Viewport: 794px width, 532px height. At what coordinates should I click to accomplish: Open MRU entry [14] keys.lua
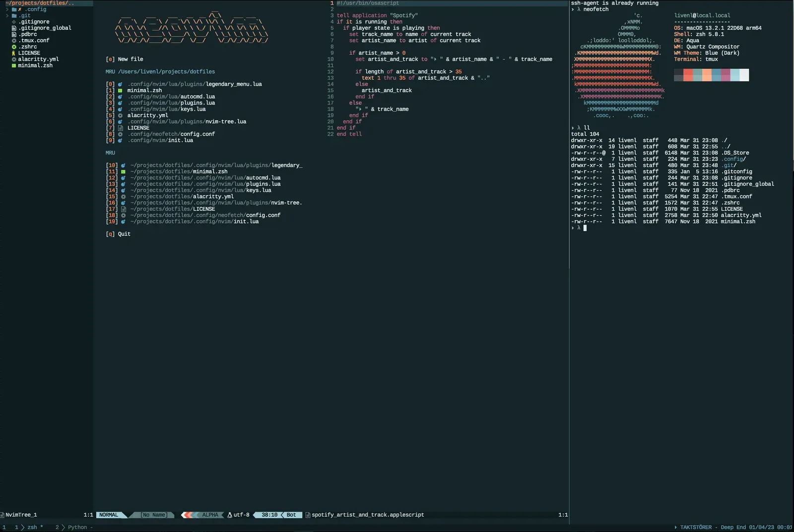[189, 190]
